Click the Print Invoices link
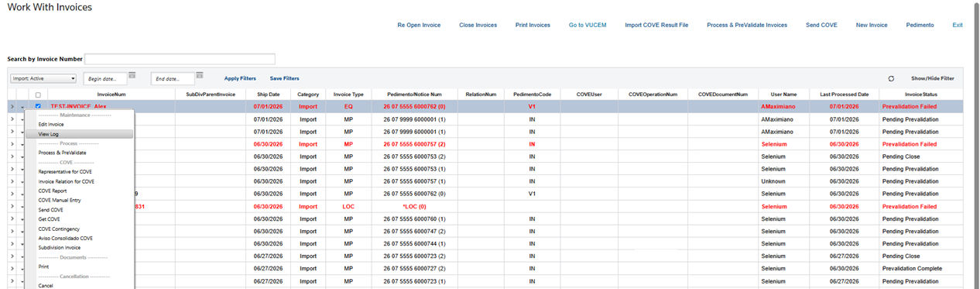The image size is (980, 289). [x=533, y=25]
